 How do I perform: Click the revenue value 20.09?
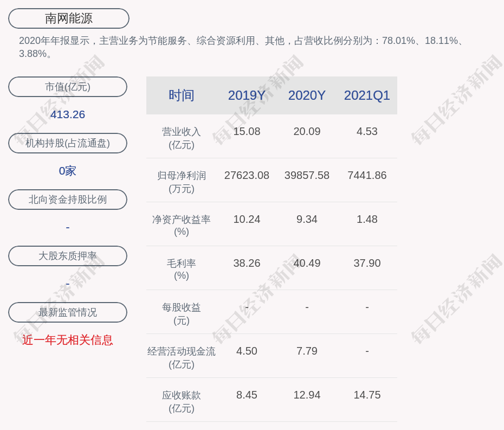[x=307, y=132]
